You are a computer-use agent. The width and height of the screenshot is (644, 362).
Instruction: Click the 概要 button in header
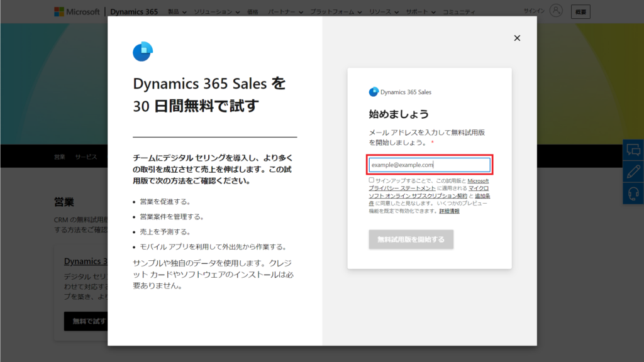click(580, 12)
